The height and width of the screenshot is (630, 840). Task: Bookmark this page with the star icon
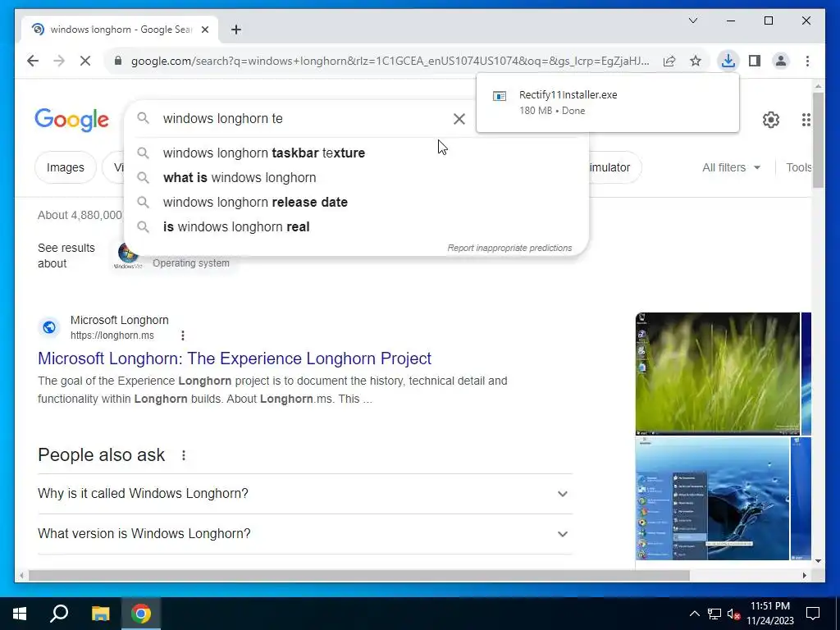click(x=696, y=61)
